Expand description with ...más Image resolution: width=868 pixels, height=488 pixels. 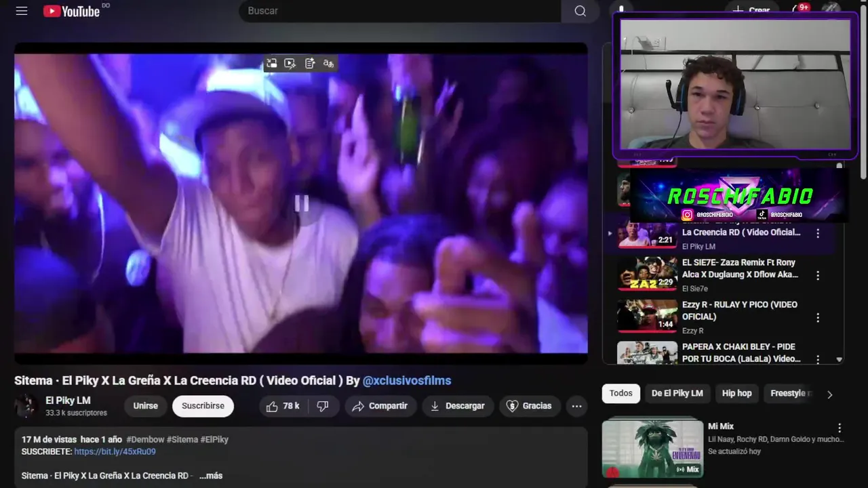210,476
